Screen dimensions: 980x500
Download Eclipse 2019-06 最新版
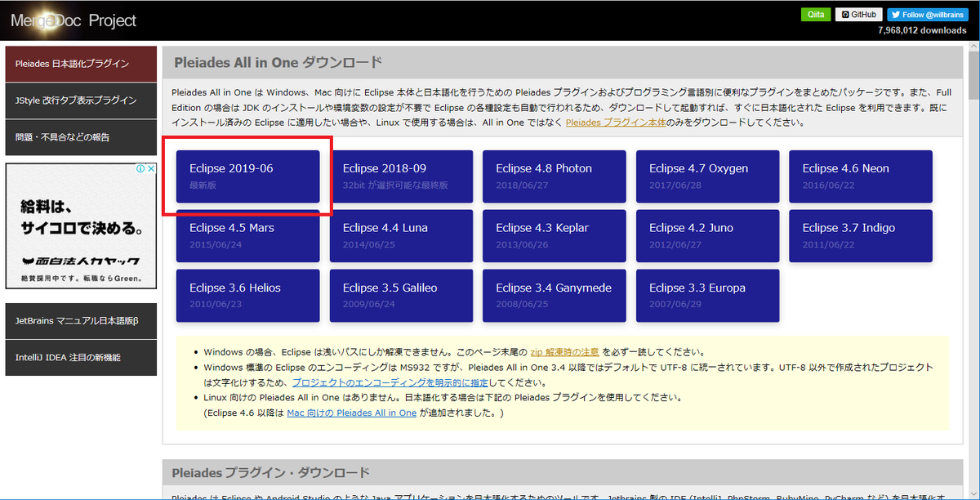point(247,176)
